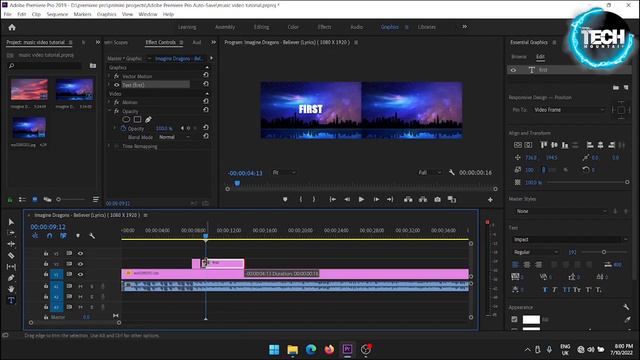This screenshot has width=640, height=360.
Task: Solo audio track A1
Action: point(92,287)
